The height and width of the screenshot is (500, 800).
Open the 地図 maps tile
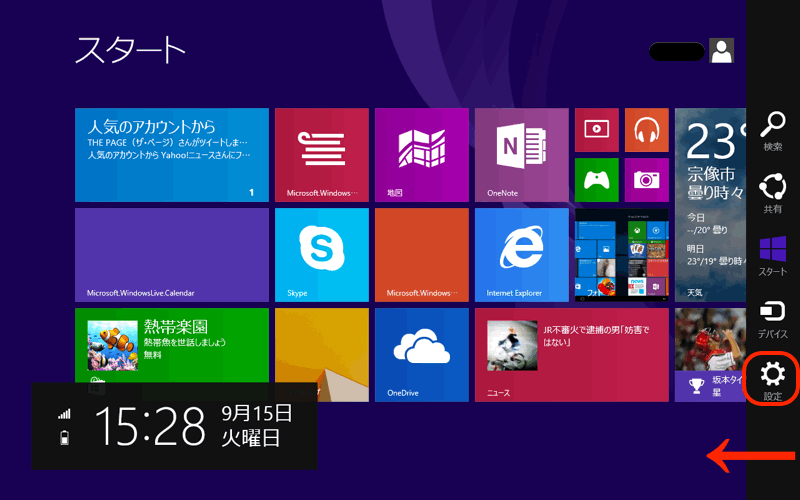421,154
